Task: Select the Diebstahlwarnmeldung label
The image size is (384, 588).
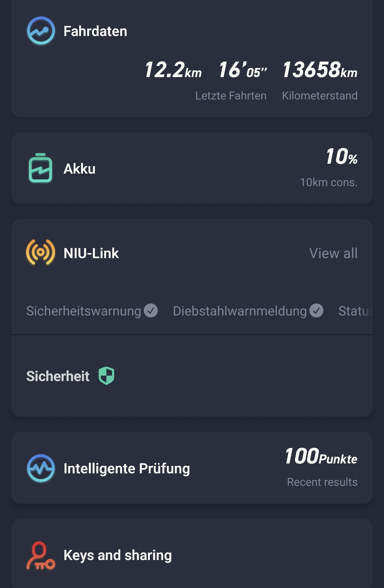Action: click(x=240, y=311)
